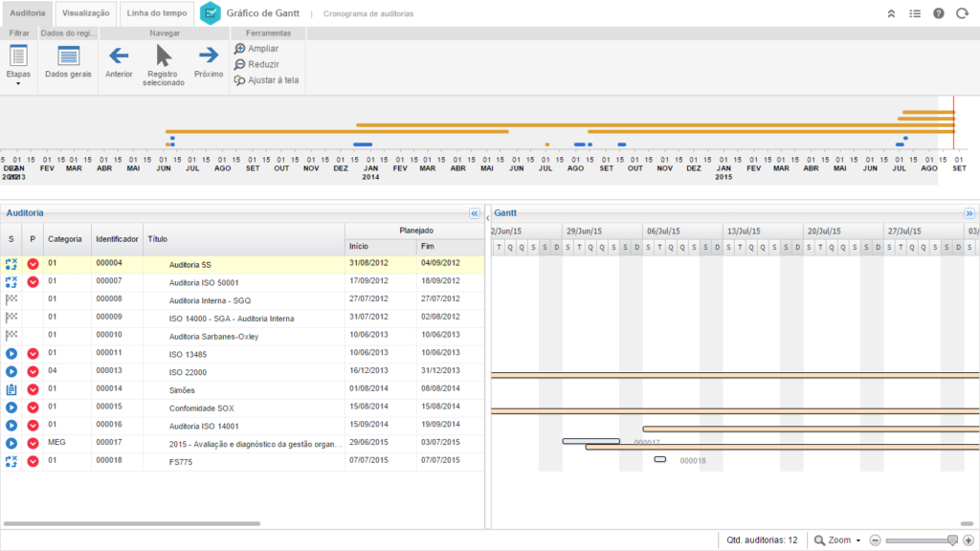Switch to the Linha do tempo tab
The image size is (980, 551).
point(156,13)
